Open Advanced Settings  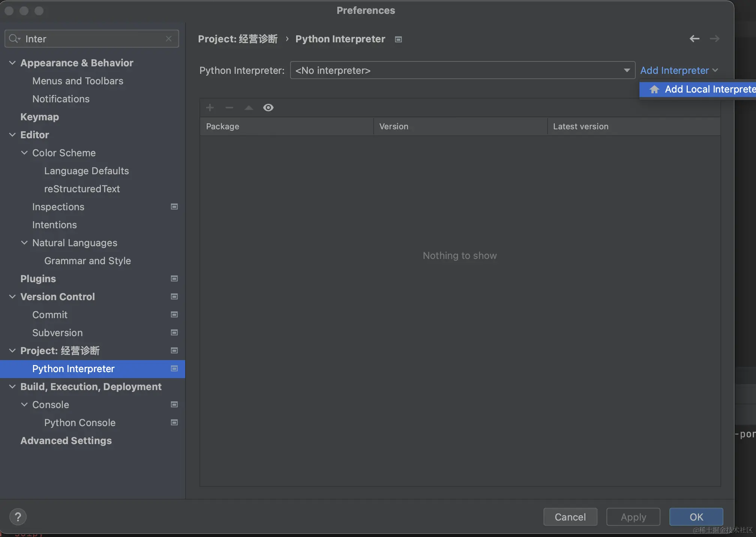point(66,440)
